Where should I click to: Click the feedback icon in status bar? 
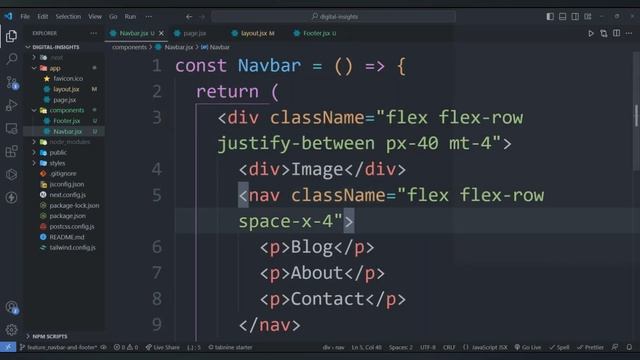(615, 347)
